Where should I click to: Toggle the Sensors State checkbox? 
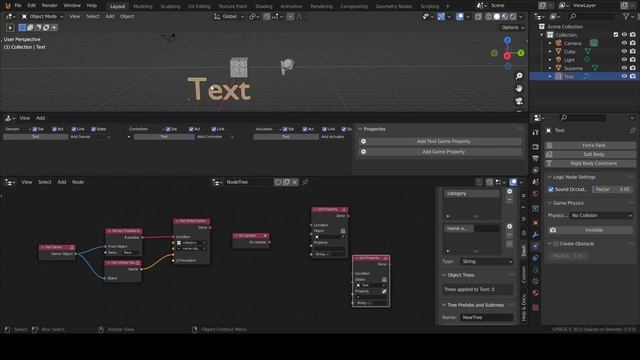tap(93, 129)
